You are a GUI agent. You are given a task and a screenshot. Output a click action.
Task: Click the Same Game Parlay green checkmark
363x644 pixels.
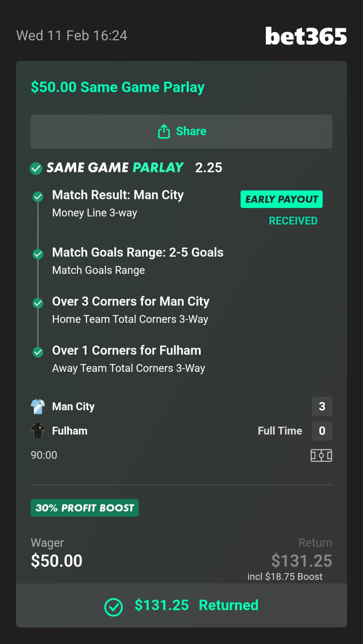point(36,168)
